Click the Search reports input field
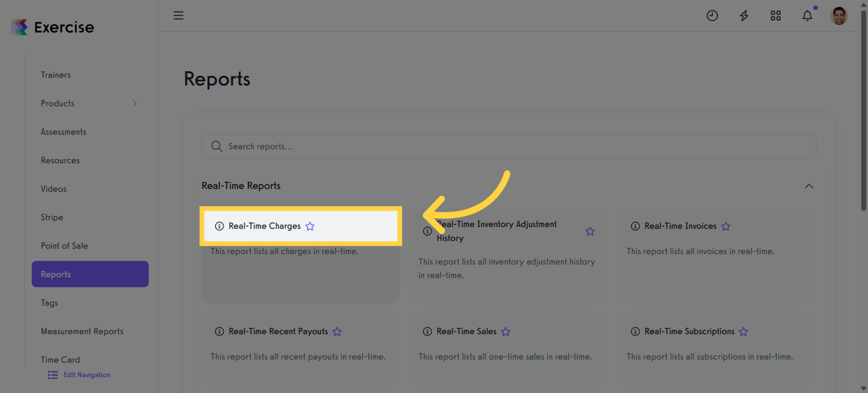The width and height of the screenshot is (868, 393). click(x=508, y=146)
